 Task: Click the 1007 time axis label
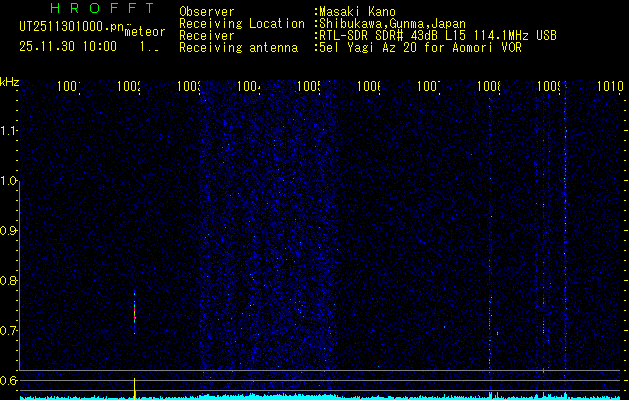(x=429, y=86)
